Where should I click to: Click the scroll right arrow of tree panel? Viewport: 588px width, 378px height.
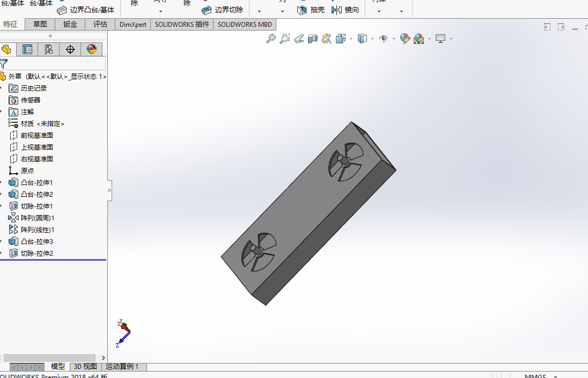point(104,358)
